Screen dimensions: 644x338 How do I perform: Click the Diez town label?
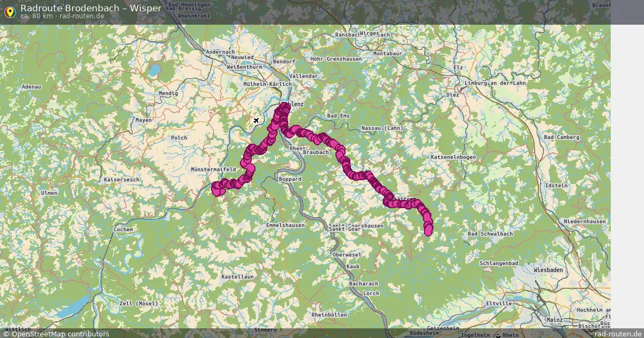tap(452, 94)
